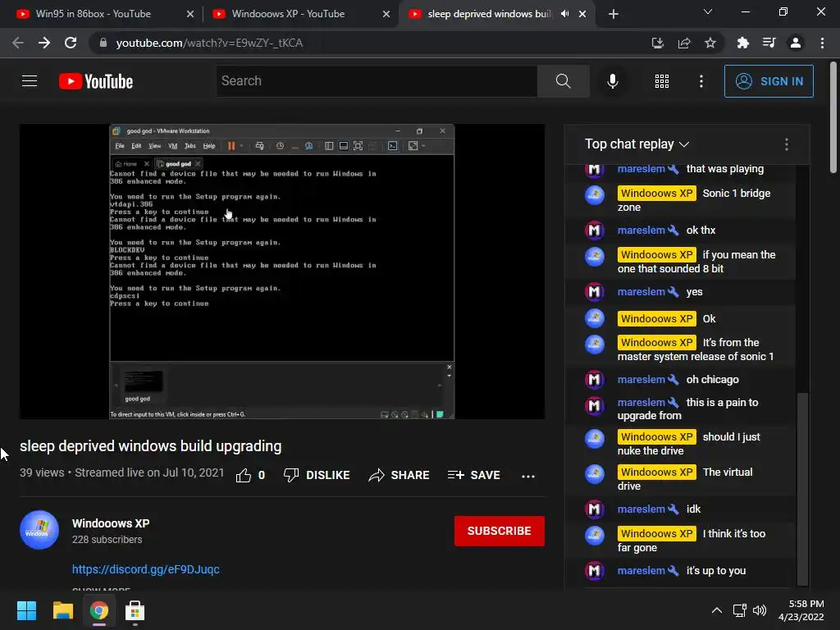This screenshot has width=840, height=630.
Task: Open the tab search chevron
Action: pos(708,11)
